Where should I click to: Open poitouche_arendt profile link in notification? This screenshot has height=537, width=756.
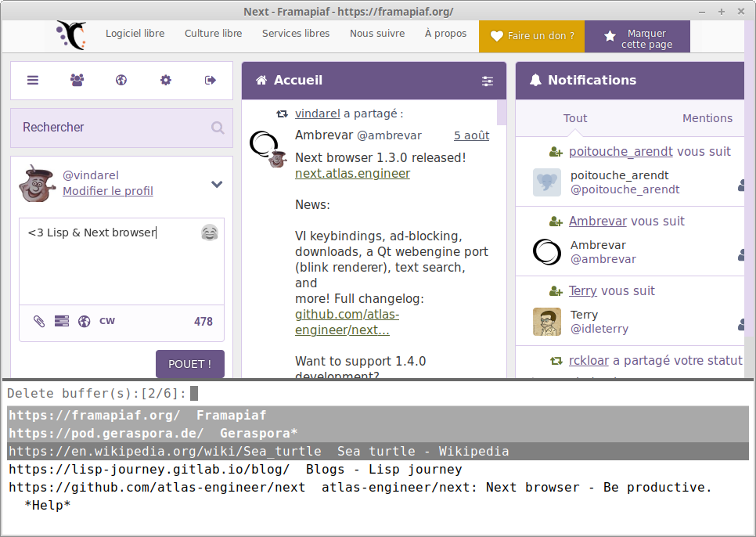coord(621,151)
